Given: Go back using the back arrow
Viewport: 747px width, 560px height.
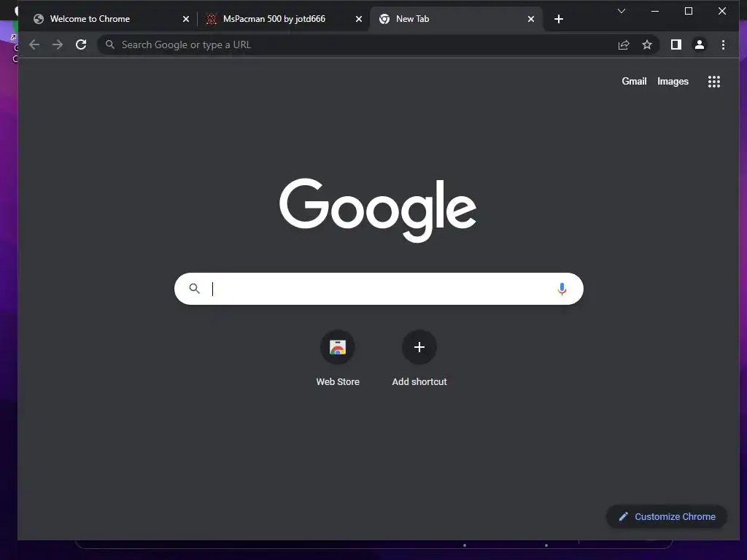Looking at the screenshot, I should point(34,44).
